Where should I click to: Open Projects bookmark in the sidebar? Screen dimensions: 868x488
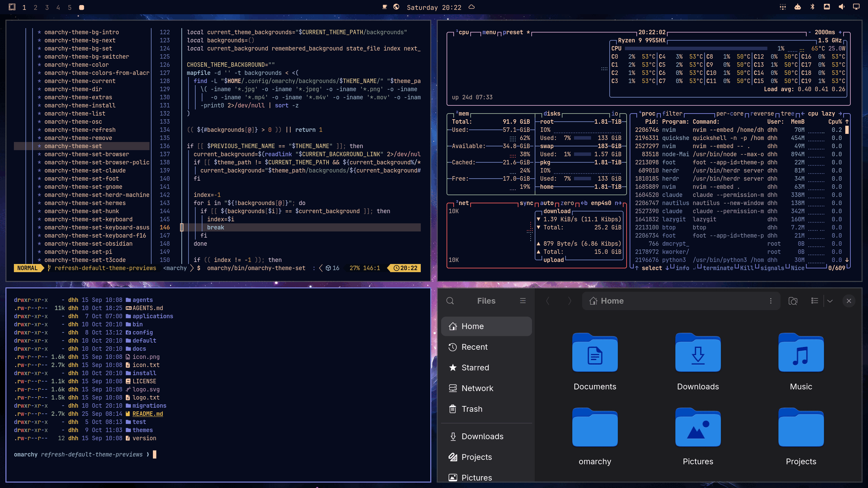point(486,457)
